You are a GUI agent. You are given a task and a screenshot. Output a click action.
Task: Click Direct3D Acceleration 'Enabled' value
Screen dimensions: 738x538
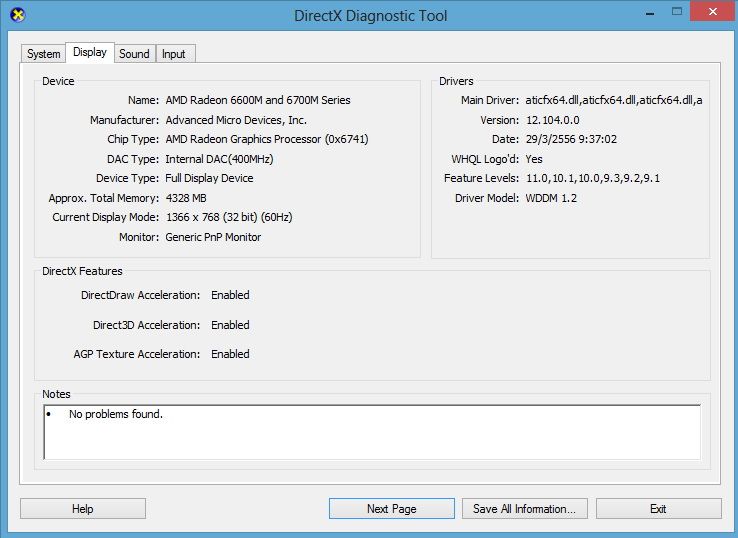[230, 325]
